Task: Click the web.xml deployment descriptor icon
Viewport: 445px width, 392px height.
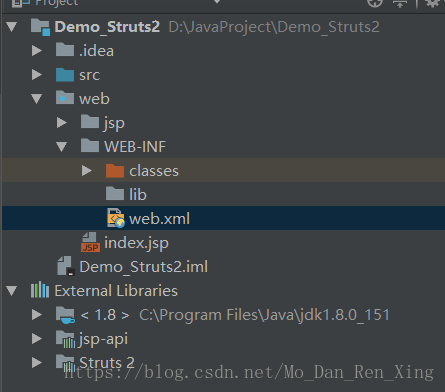Action: 116,218
